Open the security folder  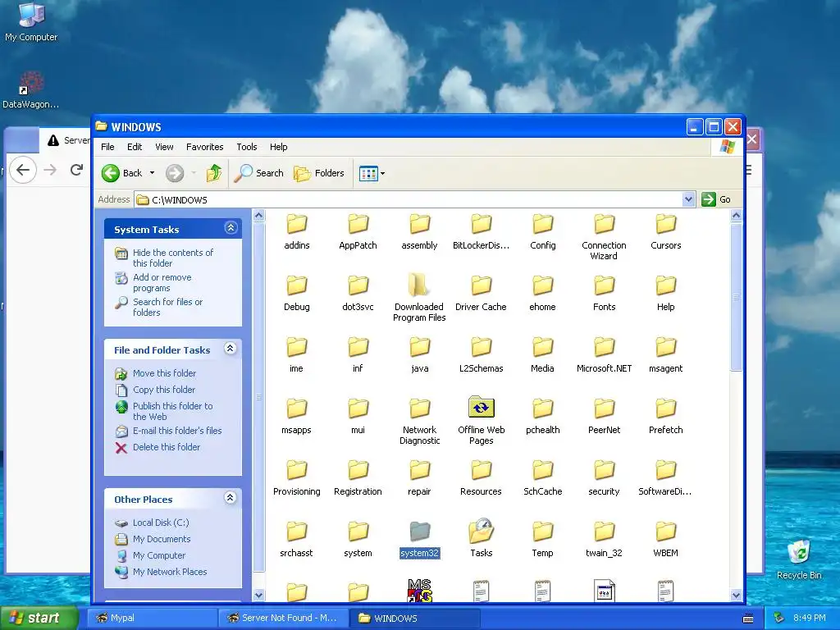coord(604,470)
